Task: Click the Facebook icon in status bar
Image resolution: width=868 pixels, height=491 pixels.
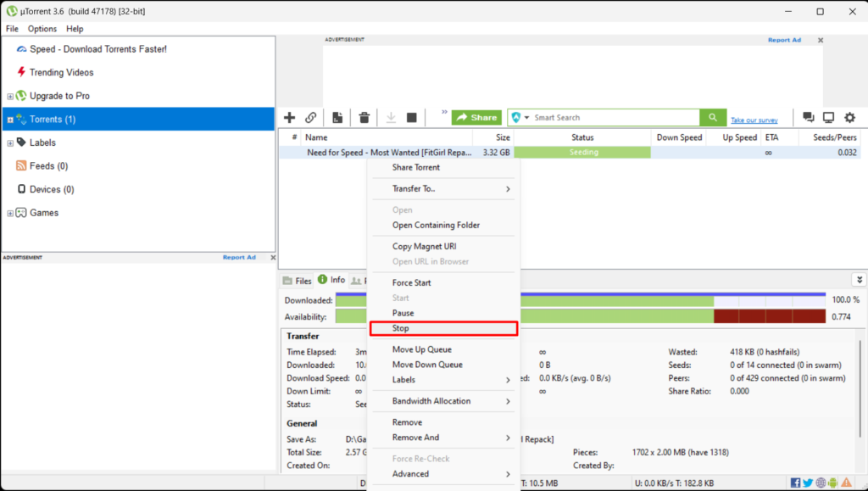Action: coord(795,483)
